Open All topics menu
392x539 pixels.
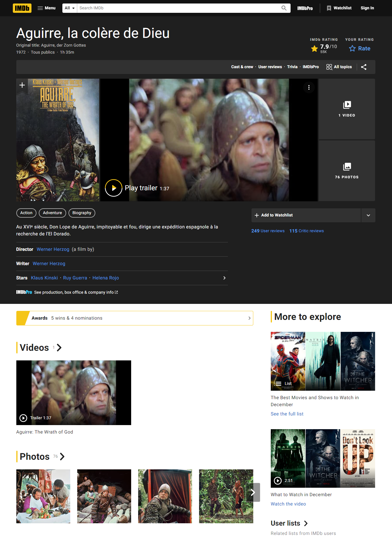(339, 67)
